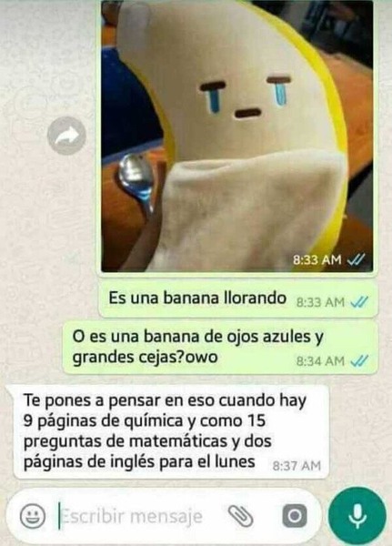Screen dimensions: 392x546
Task: Tap blue double check next to 8:34 AM
Action: tap(359, 361)
